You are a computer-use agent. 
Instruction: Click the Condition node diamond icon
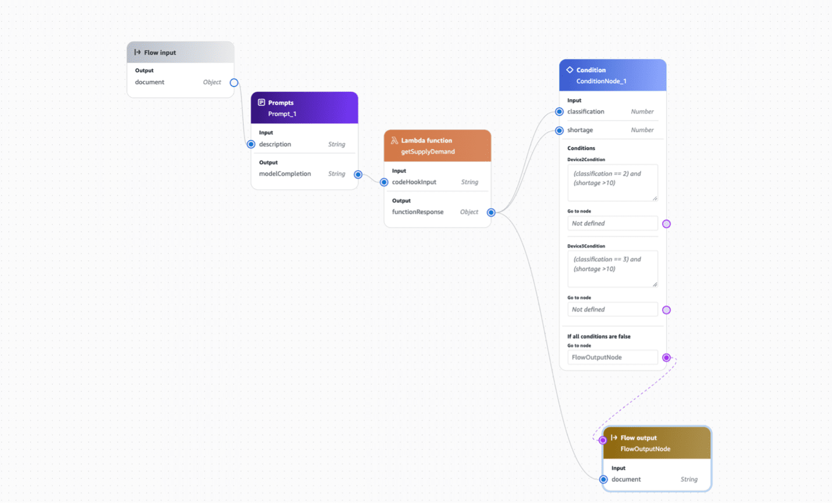tap(570, 70)
